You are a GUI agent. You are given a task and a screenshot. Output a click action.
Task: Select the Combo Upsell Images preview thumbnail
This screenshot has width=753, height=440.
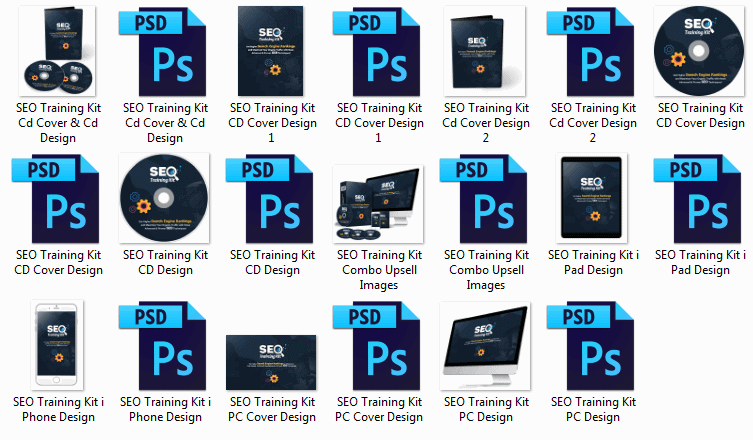tap(378, 204)
